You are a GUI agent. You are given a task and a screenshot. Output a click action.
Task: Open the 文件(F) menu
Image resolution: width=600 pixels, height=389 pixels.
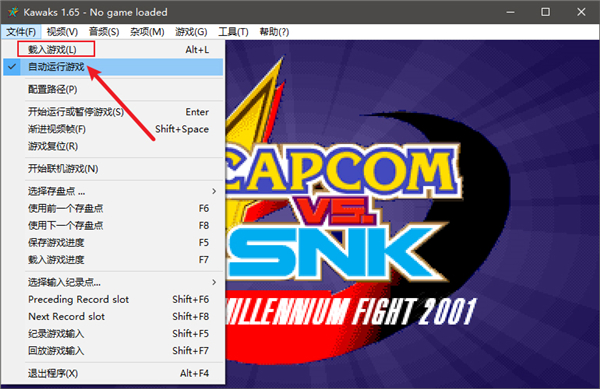click(x=21, y=32)
